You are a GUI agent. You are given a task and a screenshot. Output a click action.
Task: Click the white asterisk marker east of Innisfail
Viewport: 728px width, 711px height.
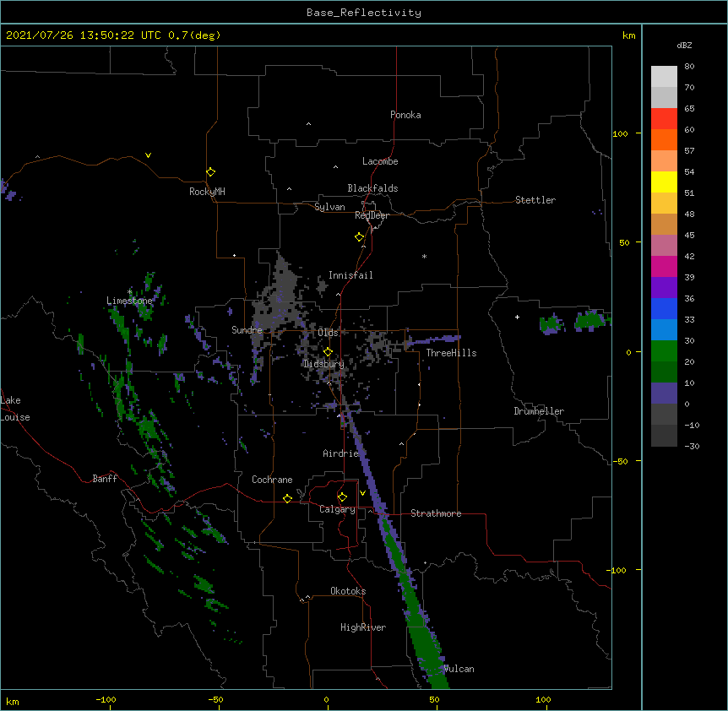click(x=424, y=256)
